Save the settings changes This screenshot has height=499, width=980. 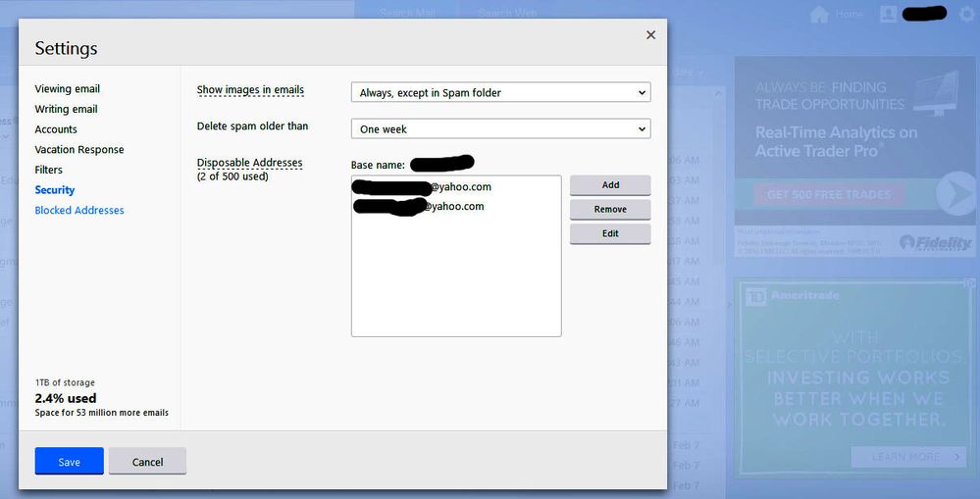click(x=69, y=462)
